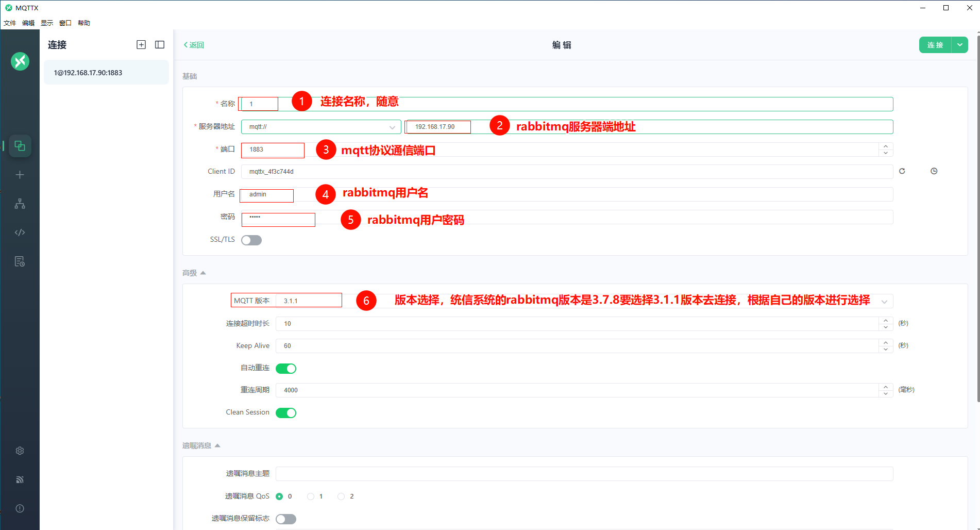Turn off the Clean Session switch
The height and width of the screenshot is (530, 980).
[x=286, y=413]
